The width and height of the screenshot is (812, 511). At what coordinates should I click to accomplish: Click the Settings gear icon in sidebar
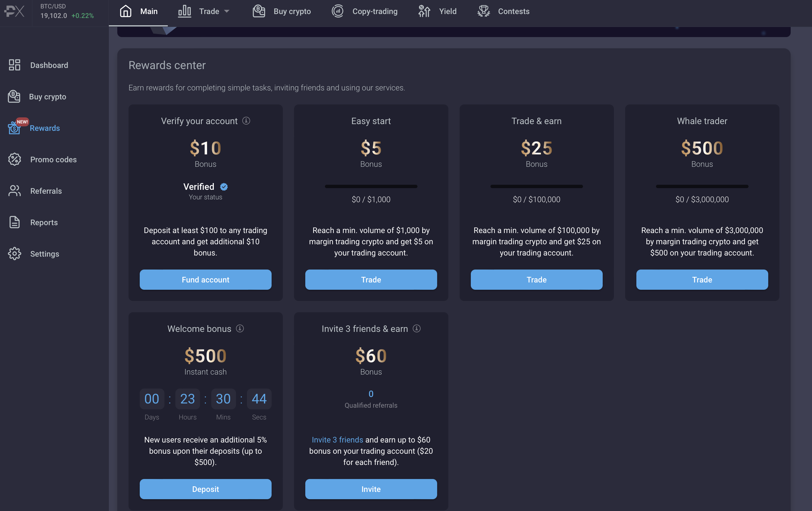[15, 254]
